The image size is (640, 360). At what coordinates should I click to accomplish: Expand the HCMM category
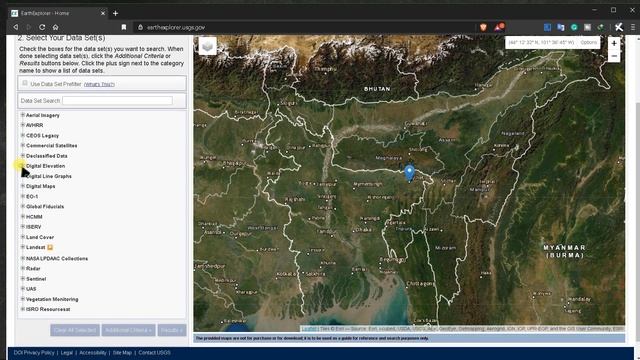pyautogui.click(x=23, y=217)
